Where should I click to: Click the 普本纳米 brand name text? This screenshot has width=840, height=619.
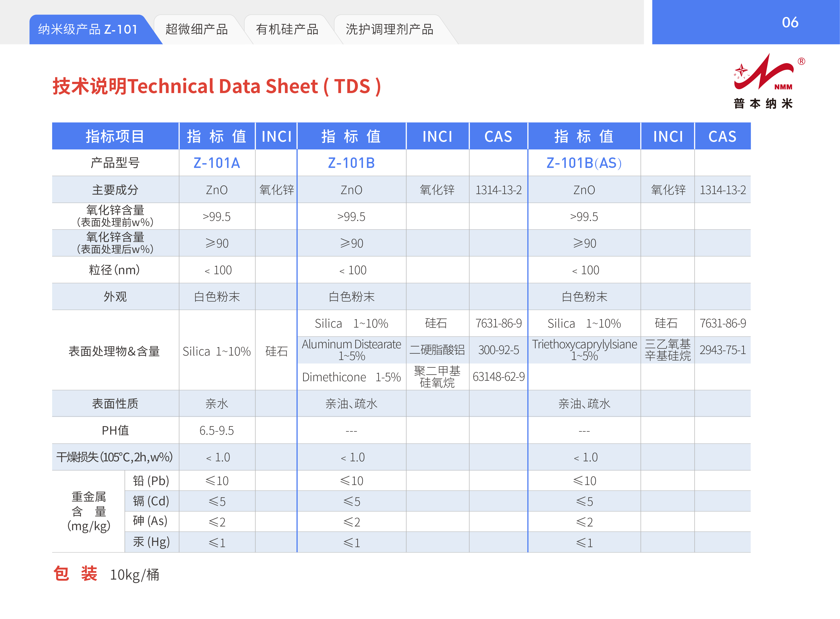pos(763,104)
